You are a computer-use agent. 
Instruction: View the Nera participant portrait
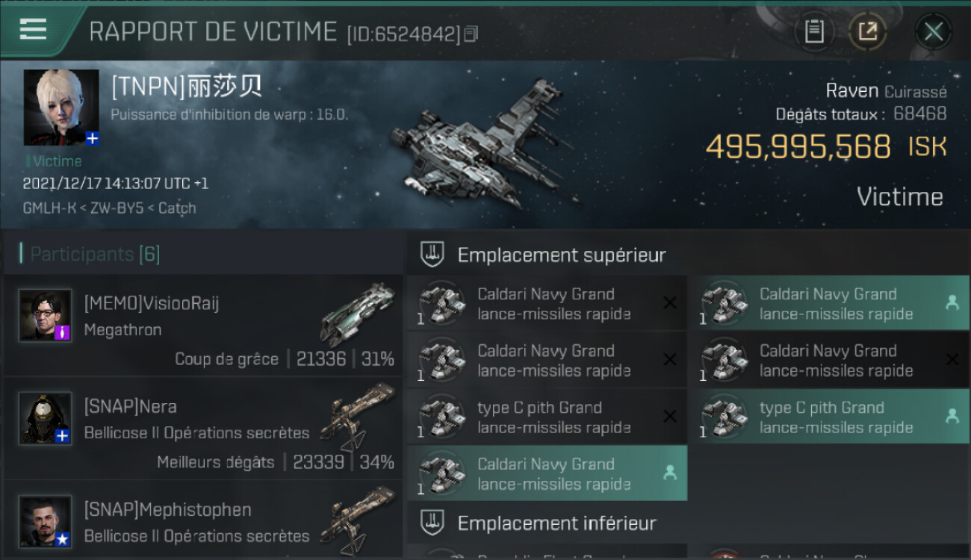(46, 418)
